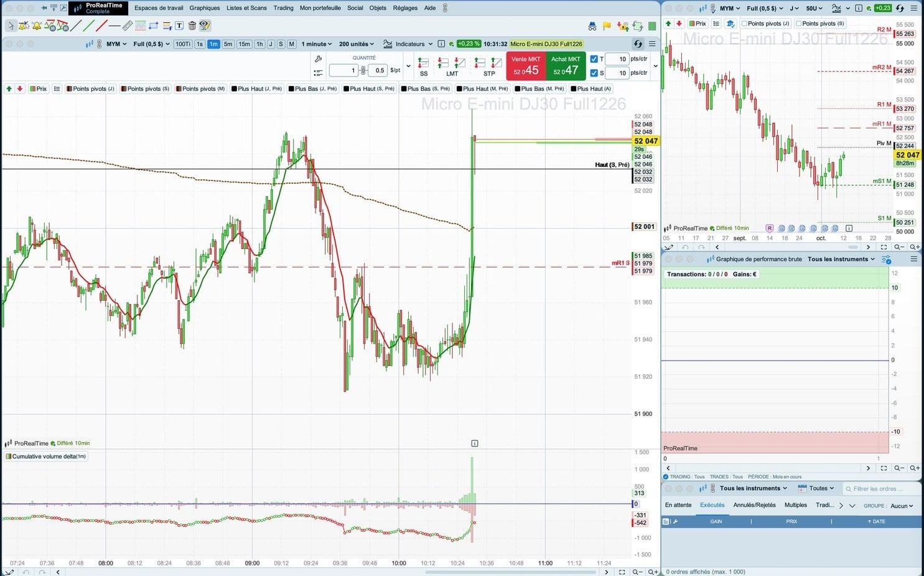Zoom in on main chart with magnifier plus
Image resolution: width=924 pixels, height=576 pixels.
click(x=653, y=572)
